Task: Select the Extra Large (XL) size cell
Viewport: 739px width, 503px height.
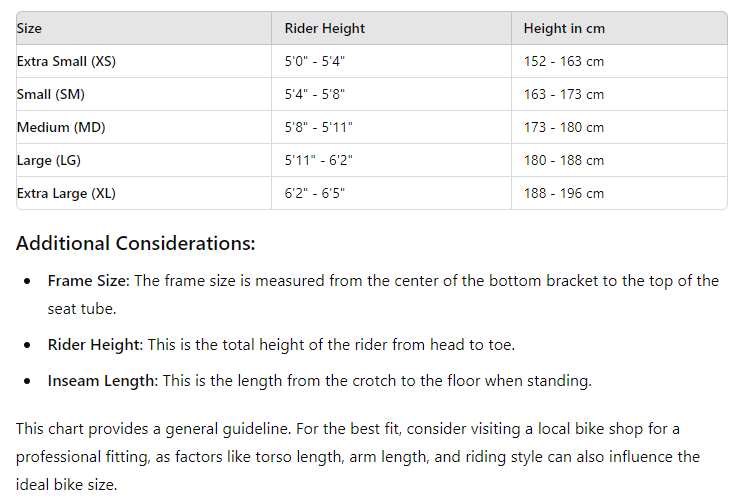Action: (66, 194)
